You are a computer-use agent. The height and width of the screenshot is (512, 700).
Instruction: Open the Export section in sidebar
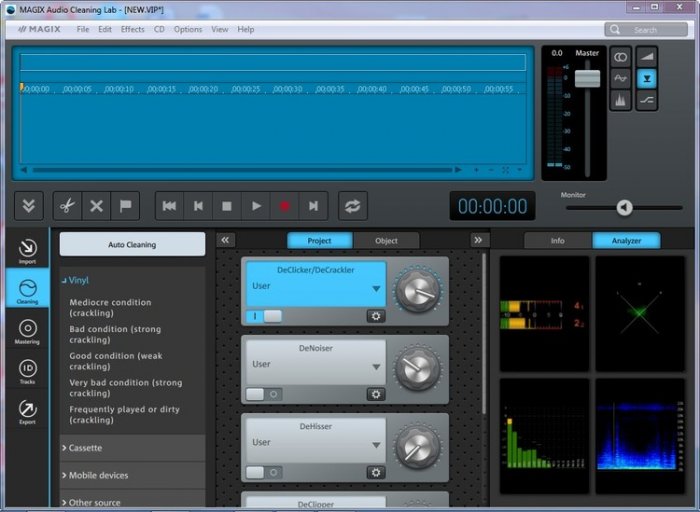[27, 413]
